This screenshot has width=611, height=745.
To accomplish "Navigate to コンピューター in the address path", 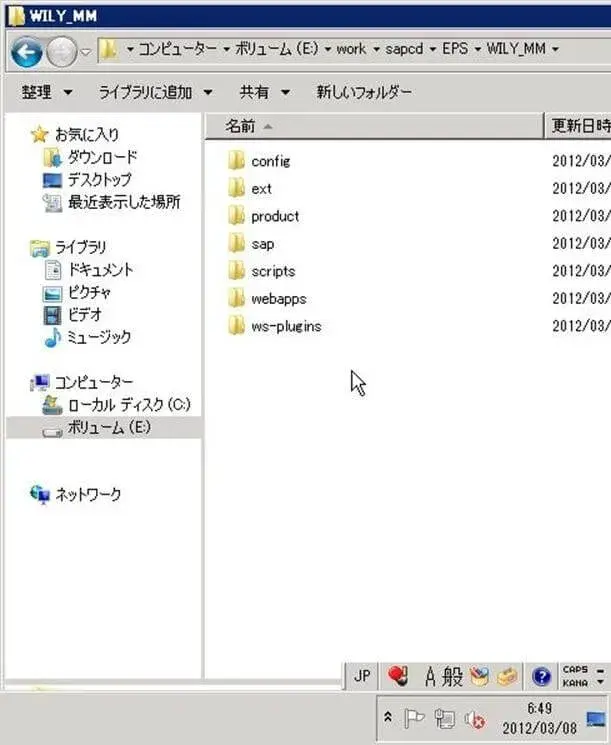I will click(x=178, y=49).
